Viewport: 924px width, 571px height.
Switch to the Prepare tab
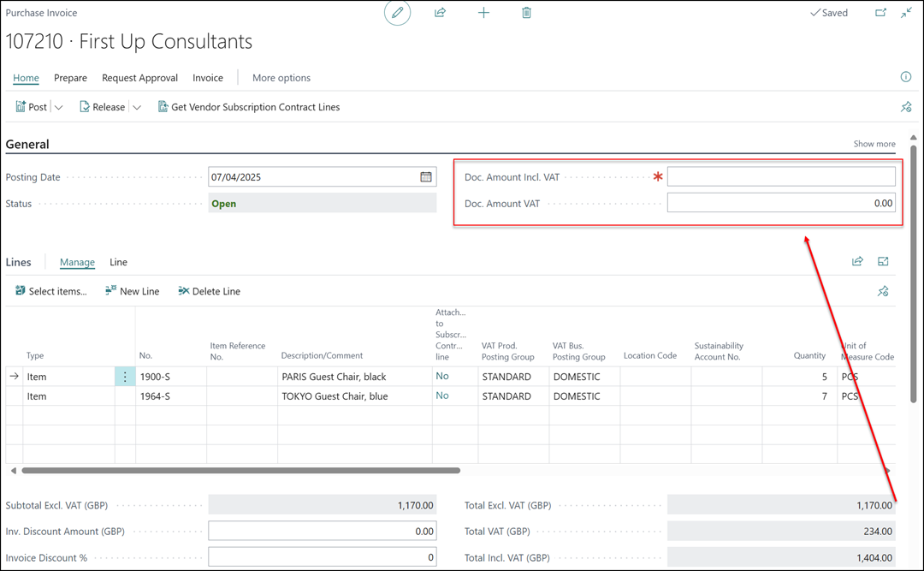(x=70, y=78)
